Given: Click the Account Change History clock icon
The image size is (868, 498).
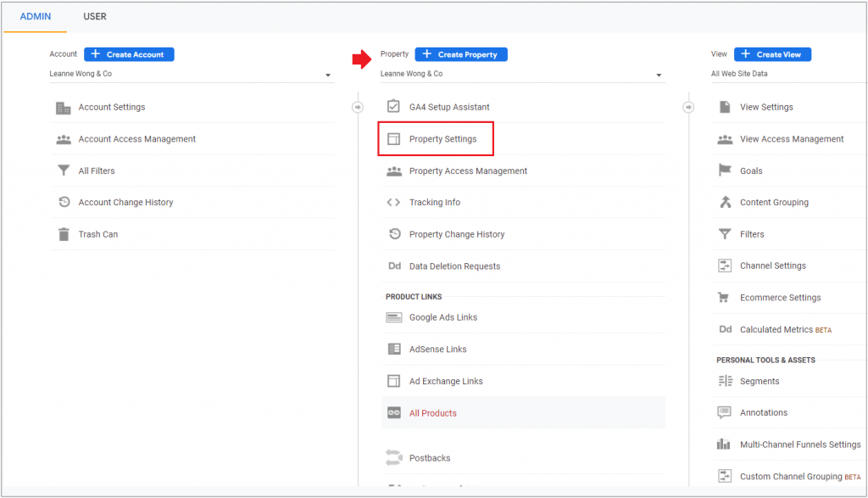Looking at the screenshot, I should coord(64,202).
